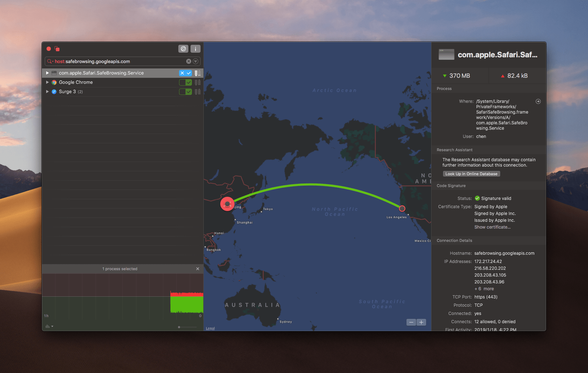Open the traffic chart options dropdown

tap(49, 326)
